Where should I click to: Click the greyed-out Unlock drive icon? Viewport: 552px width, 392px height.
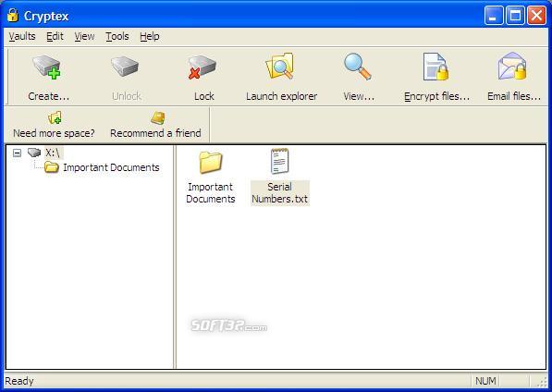coord(125,67)
